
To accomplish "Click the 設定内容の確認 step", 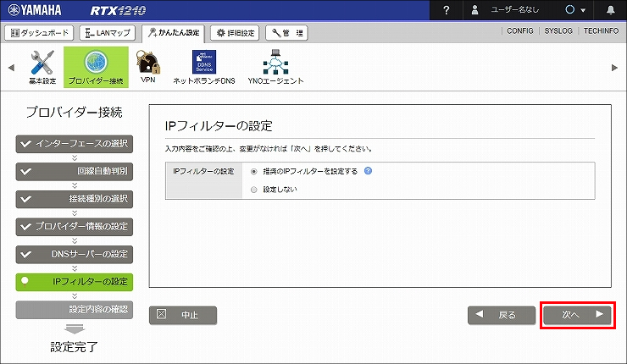I will point(75,310).
